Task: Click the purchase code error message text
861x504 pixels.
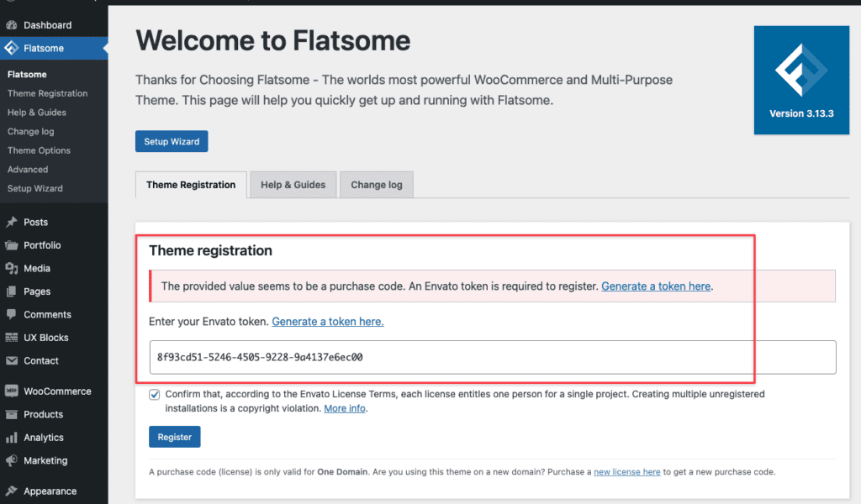Action: point(379,286)
